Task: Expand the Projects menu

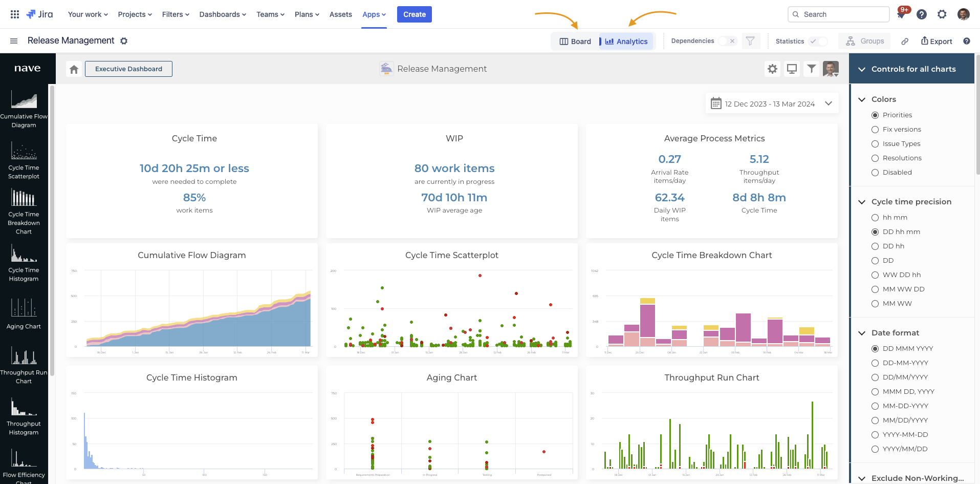Action: click(135, 14)
